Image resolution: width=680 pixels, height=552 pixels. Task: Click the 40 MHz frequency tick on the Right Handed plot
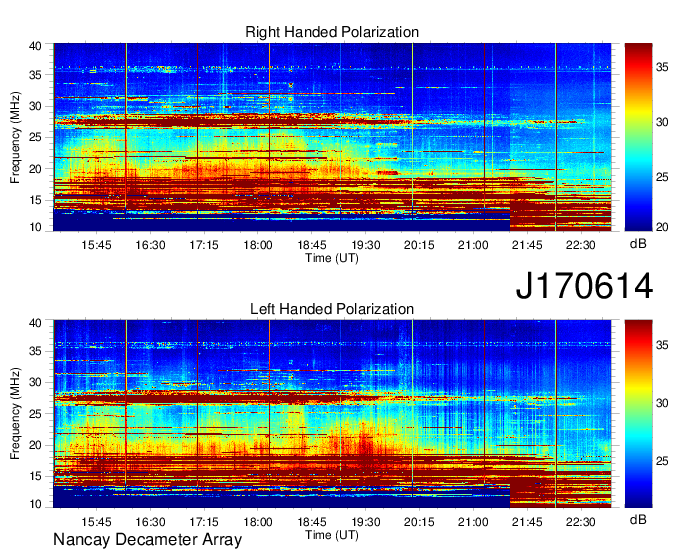[x=35, y=46]
